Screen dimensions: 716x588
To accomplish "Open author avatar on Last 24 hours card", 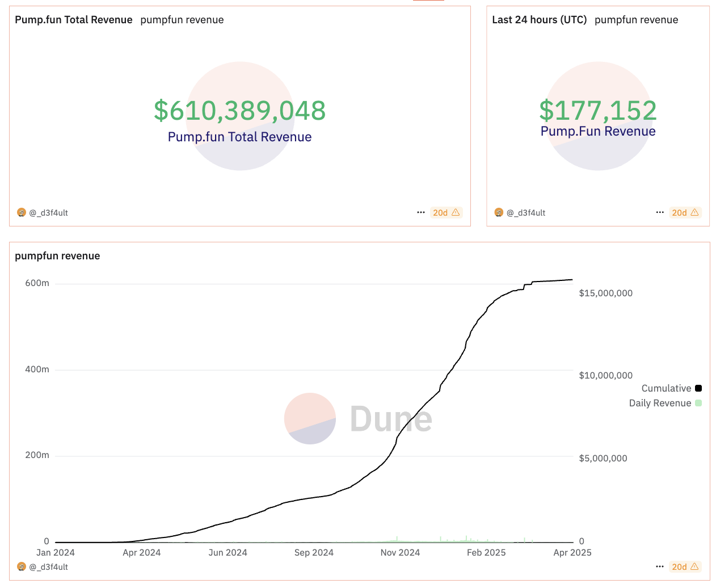I will pos(499,212).
